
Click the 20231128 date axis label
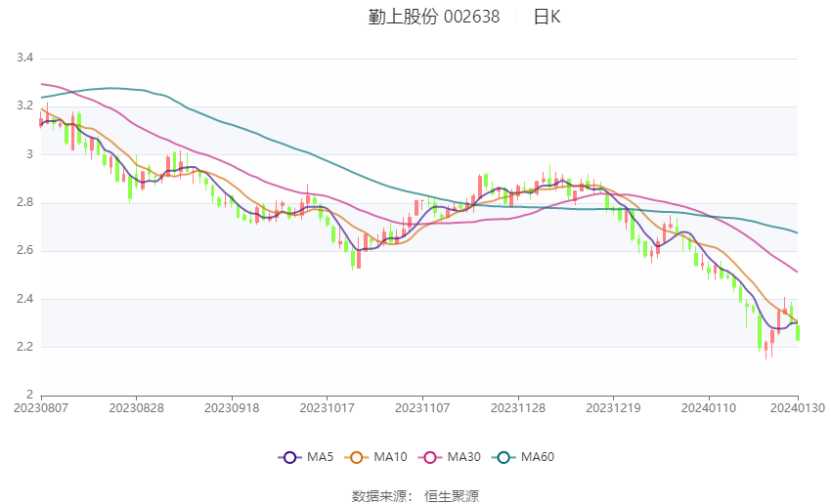[x=517, y=407]
